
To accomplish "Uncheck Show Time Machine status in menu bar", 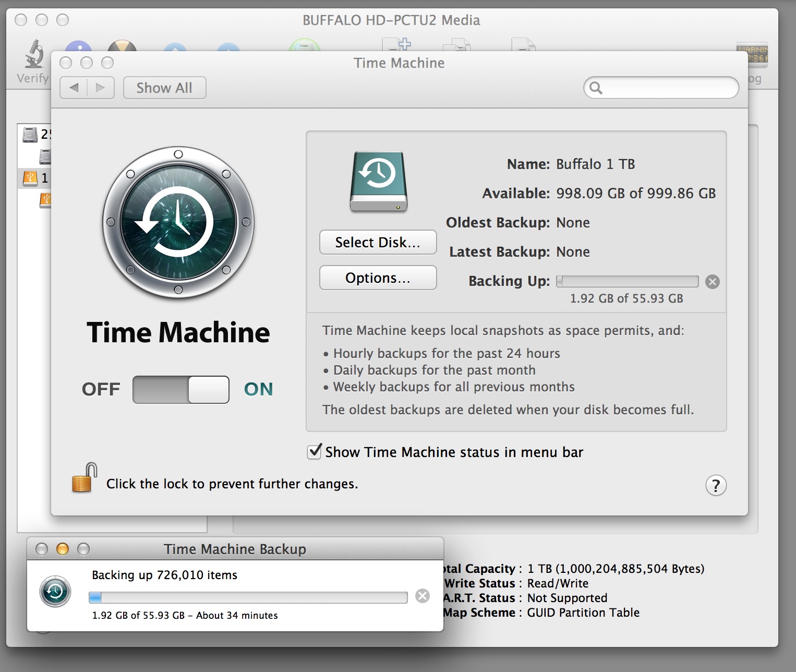I will [x=315, y=452].
